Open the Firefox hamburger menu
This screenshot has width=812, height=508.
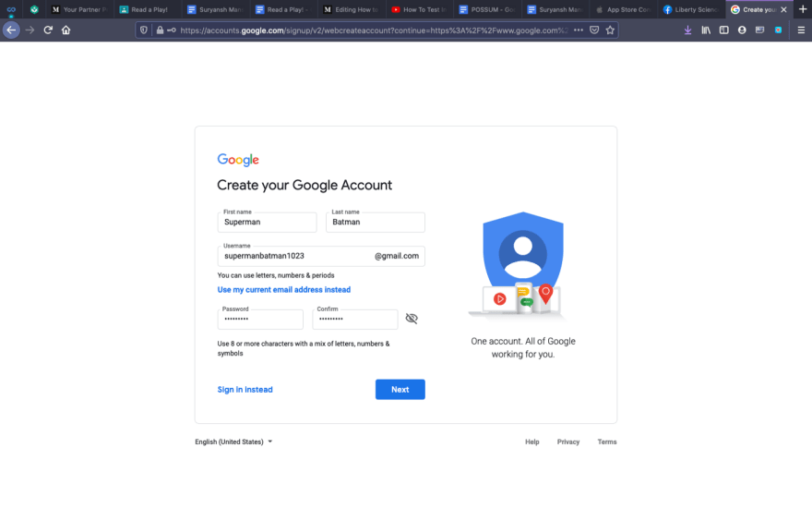(x=801, y=30)
